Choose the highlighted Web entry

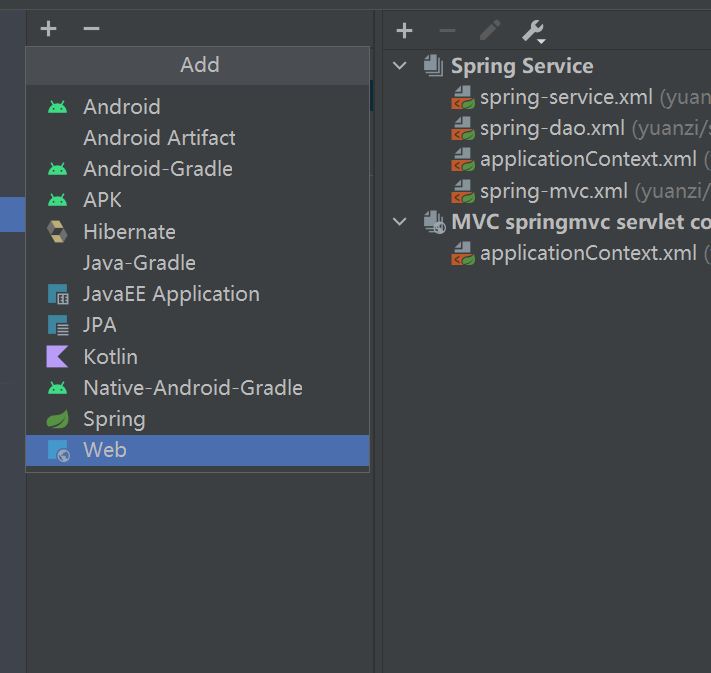coord(197,450)
